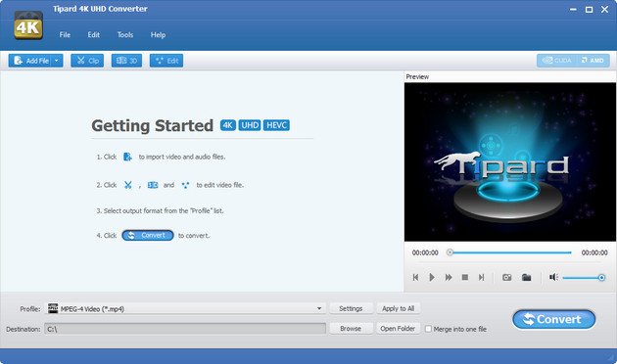
Task: Toggle CUDA acceleration
Action: point(557,61)
